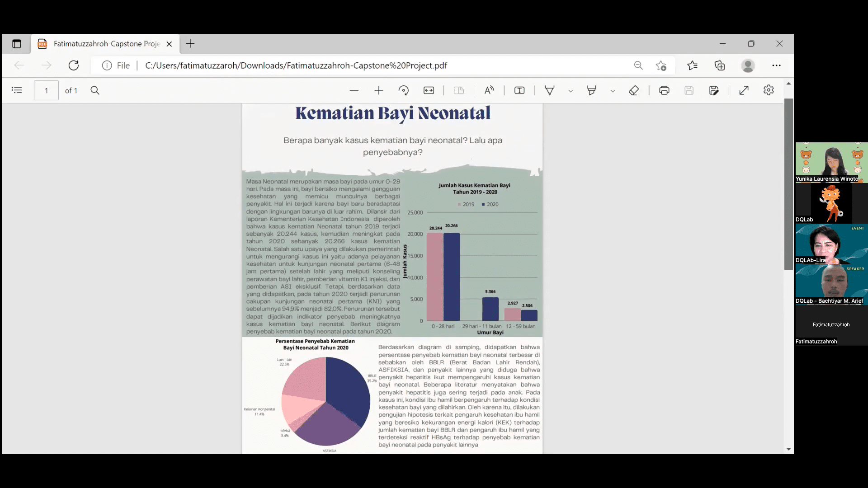Viewport: 868px width, 488px height.
Task: Open the table of contents panel
Action: coord(17,90)
